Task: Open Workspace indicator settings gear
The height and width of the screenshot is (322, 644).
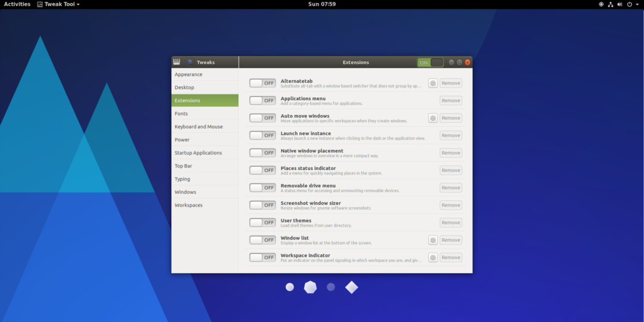Action: (x=433, y=258)
